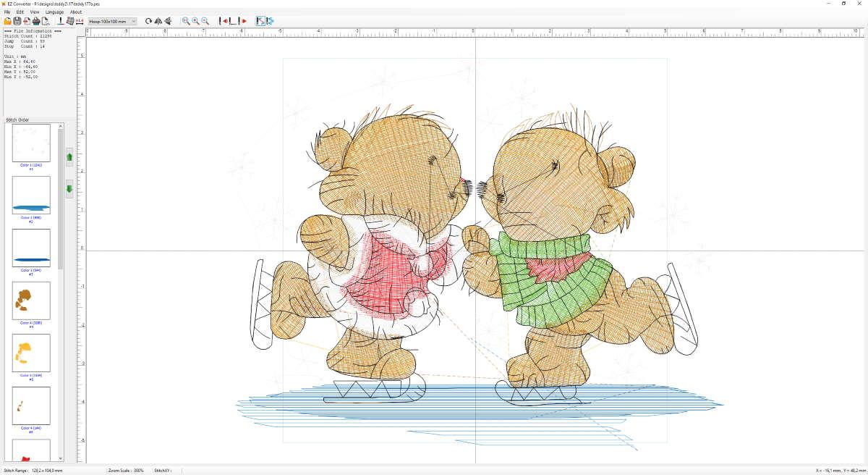Rotate the design with the rotate icon
Screen dimensions: 868x475
(148, 21)
